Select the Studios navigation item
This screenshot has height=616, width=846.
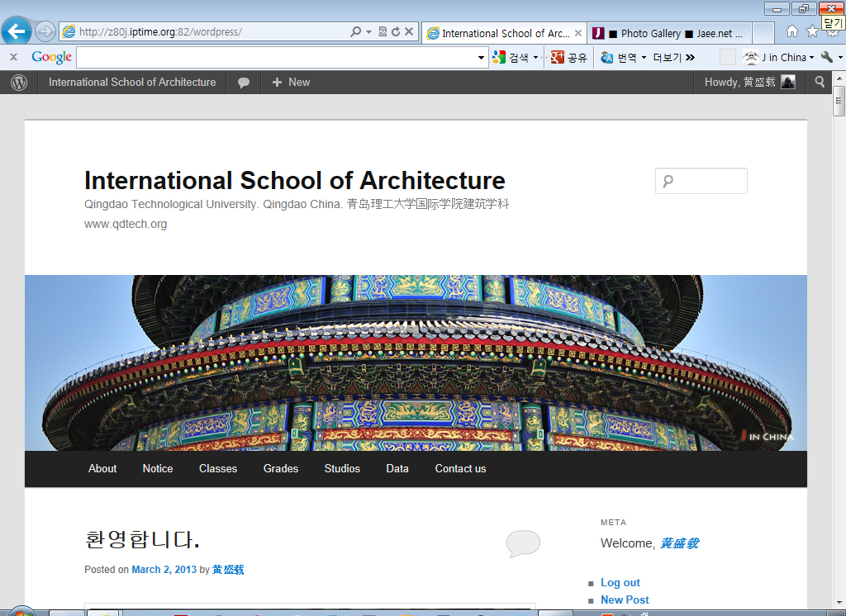tap(342, 468)
